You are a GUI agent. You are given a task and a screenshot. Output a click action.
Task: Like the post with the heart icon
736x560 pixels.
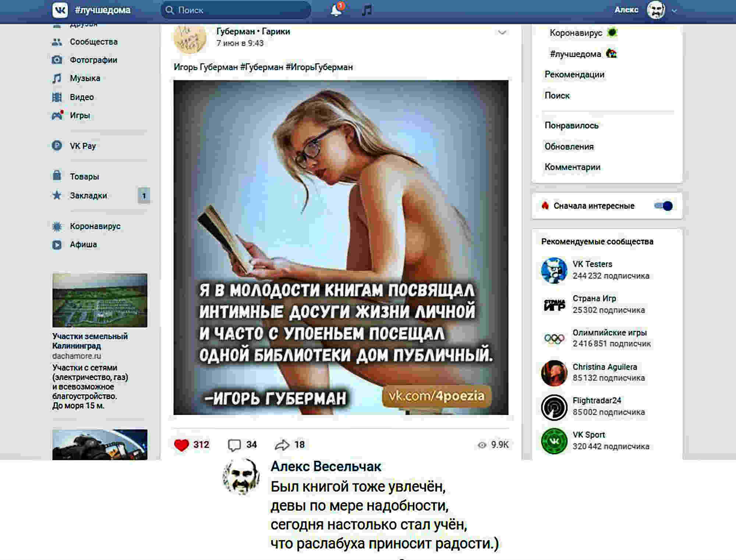(181, 445)
